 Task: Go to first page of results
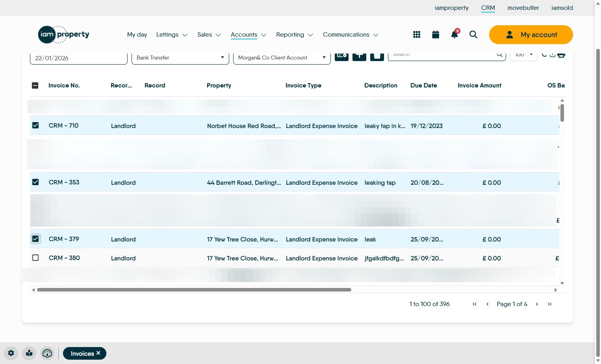(x=475, y=304)
